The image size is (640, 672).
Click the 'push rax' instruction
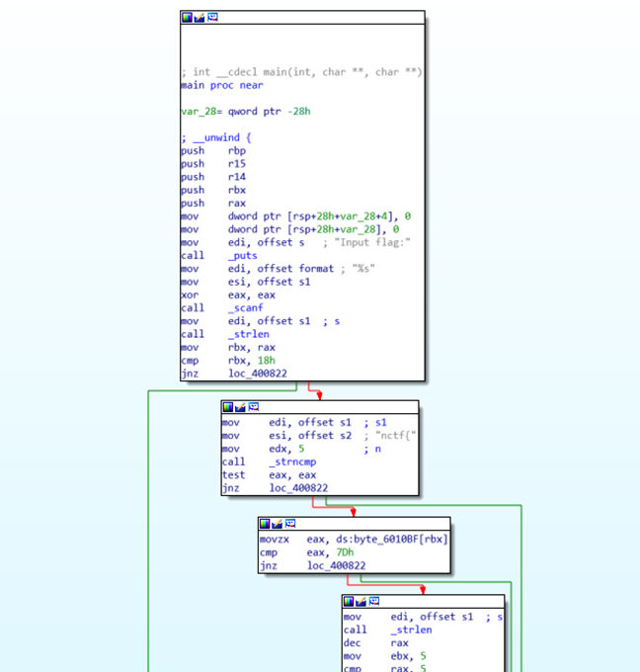click(213, 204)
